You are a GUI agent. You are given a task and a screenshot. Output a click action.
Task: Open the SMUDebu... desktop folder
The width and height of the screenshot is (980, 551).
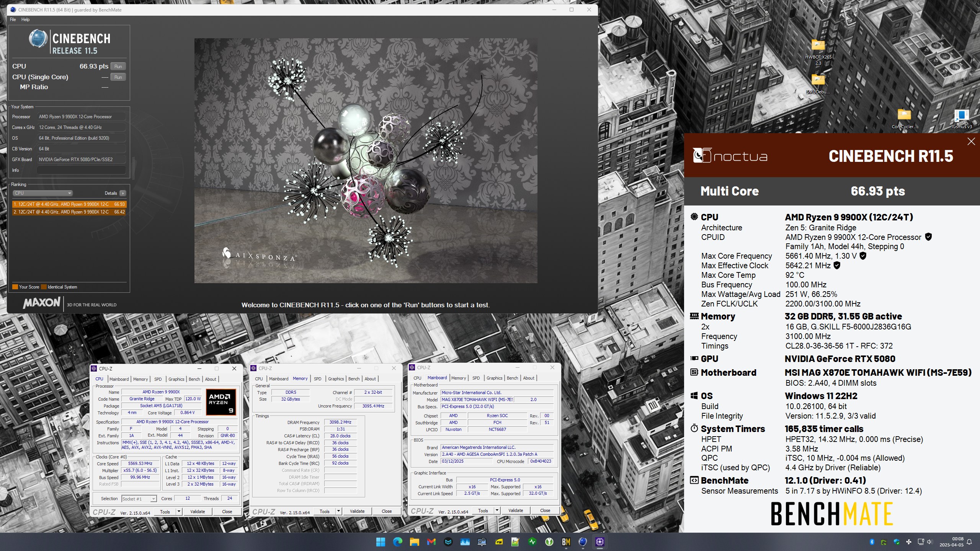[x=818, y=84]
